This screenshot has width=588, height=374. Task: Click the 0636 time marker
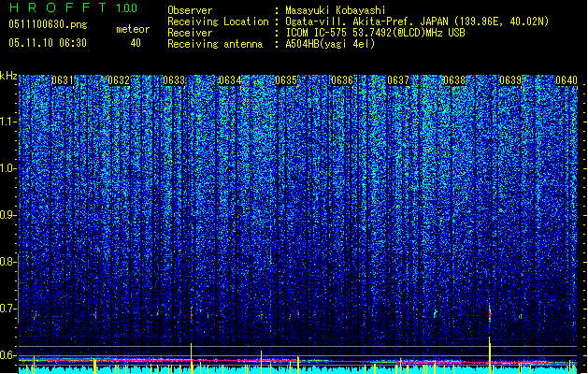click(x=342, y=80)
